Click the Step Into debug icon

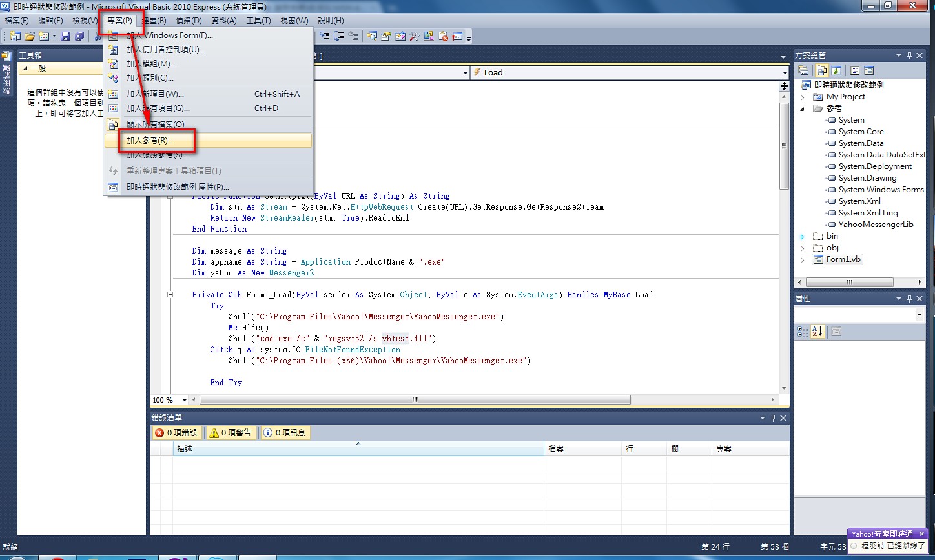click(325, 36)
